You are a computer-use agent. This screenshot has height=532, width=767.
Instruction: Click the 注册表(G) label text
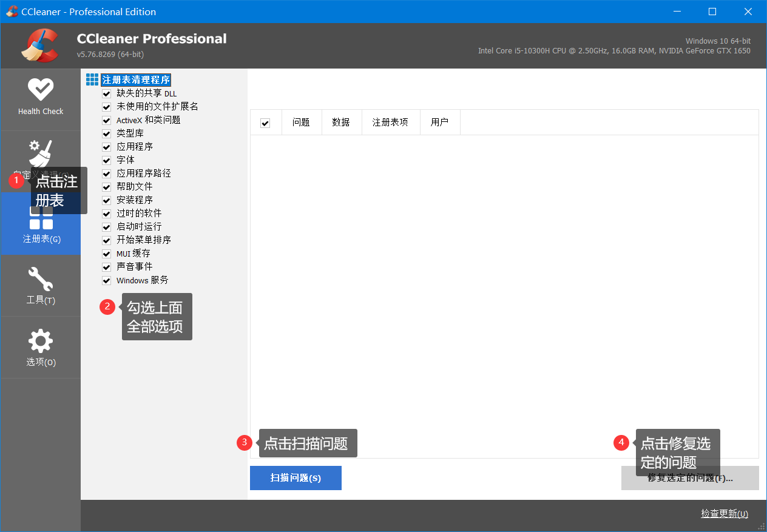click(x=42, y=239)
